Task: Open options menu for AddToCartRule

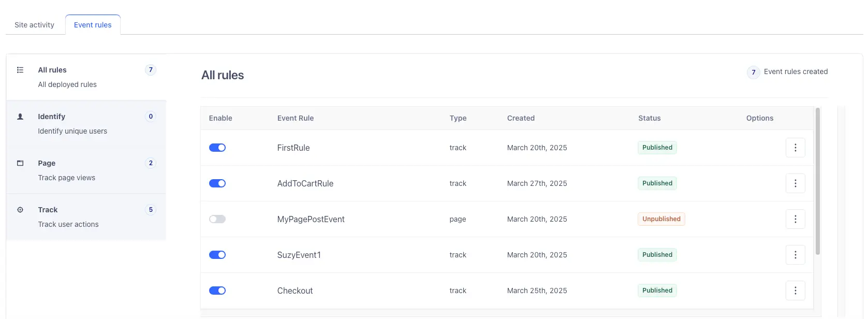Action: 795,183
